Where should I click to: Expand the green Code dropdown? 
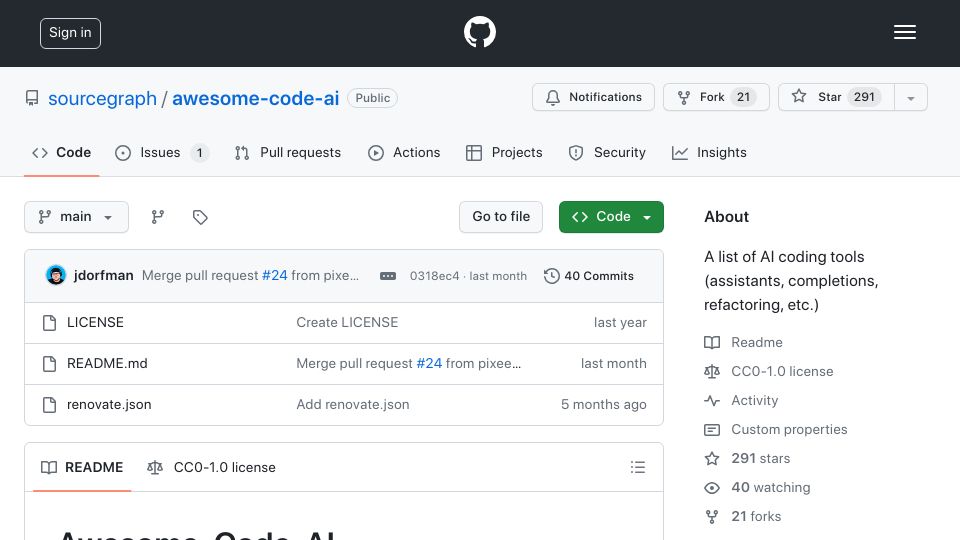pos(611,217)
